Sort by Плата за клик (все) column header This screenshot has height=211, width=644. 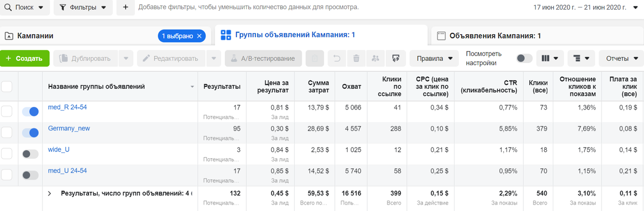623,86
